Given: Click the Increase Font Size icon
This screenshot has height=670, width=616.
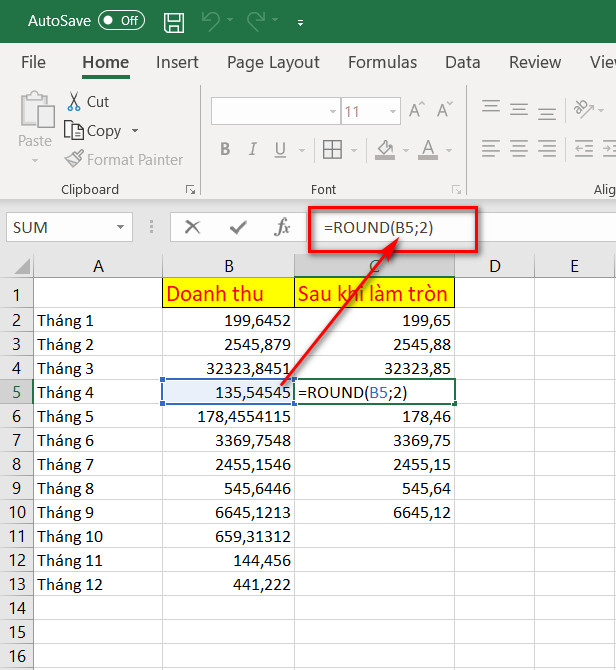Looking at the screenshot, I should (417, 111).
